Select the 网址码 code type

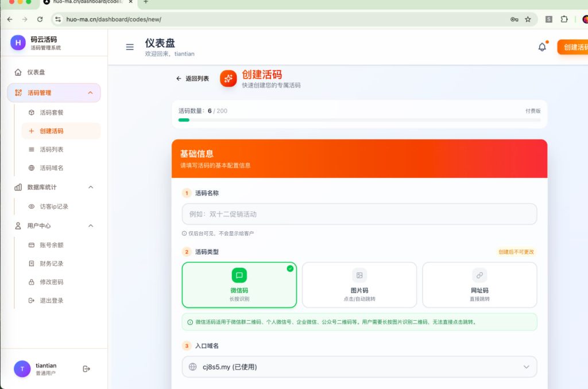click(x=479, y=285)
